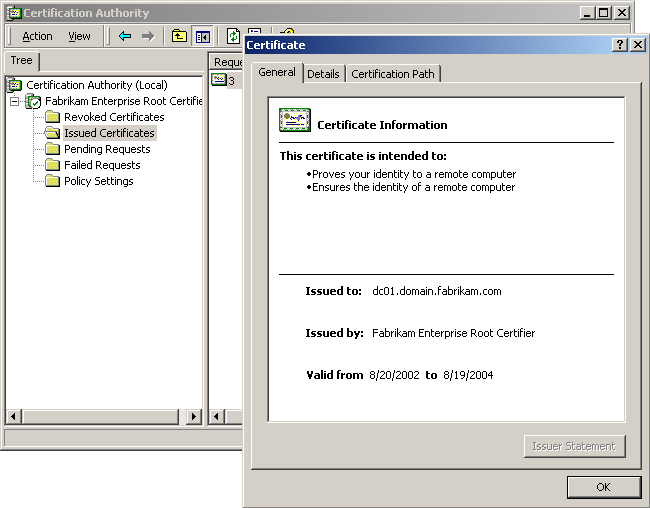Switch to the Certification Path tab
The height and width of the screenshot is (508, 650).
[x=392, y=74]
